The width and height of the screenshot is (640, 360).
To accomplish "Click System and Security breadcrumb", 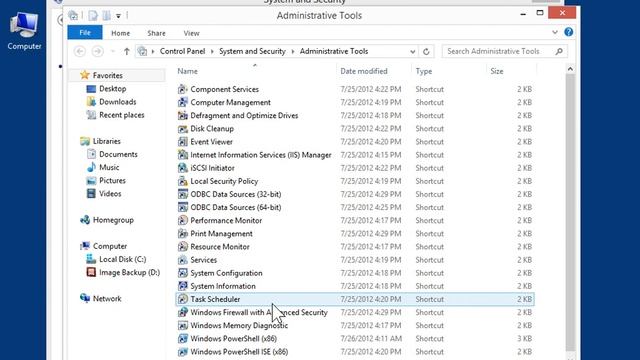I will point(252,51).
